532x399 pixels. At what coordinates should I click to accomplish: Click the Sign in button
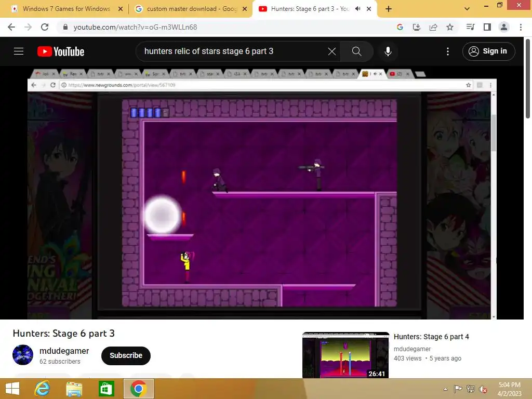pos(488,51)
